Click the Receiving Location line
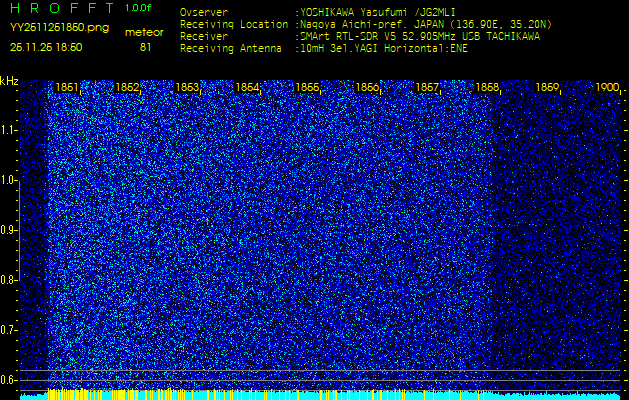 [366, 25]
